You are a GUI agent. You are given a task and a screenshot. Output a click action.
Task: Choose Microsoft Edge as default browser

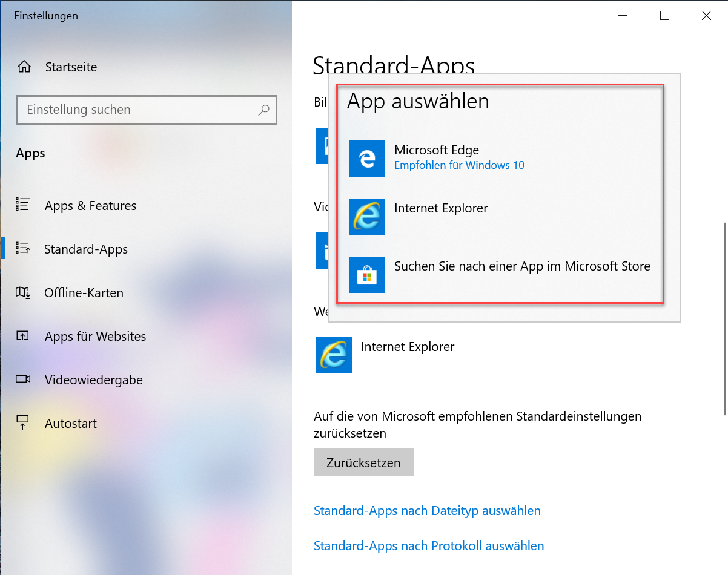(500, 159)
